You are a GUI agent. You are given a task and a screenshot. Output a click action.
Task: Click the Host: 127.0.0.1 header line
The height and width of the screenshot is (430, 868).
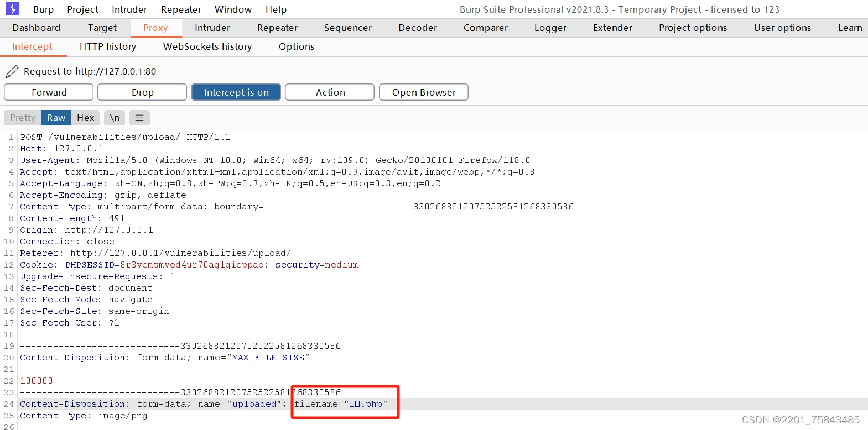click(62, 149)
